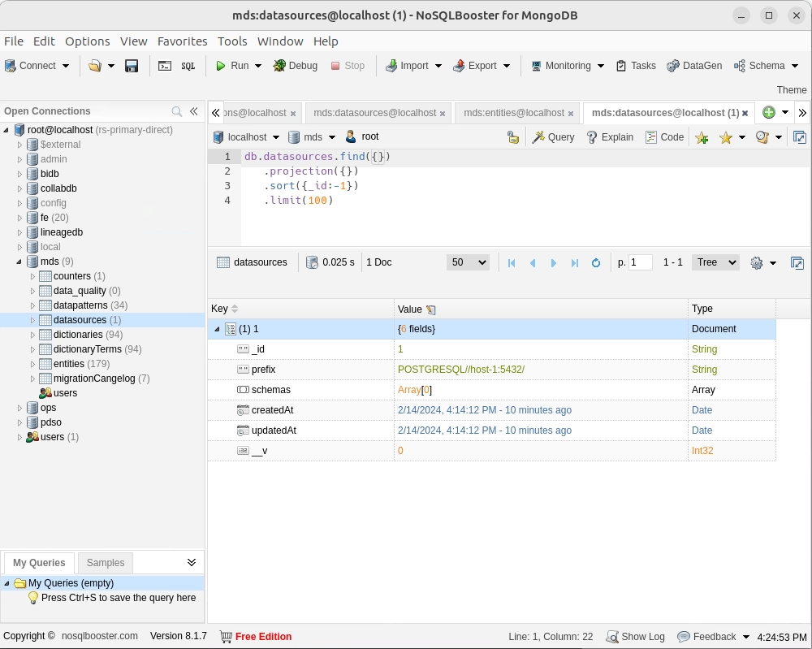Click the Save disk icon
The width and height of the screenshot is (812, 649).
(132, 66)
